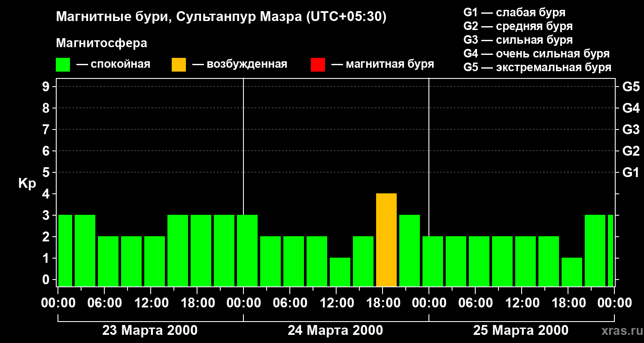
Task: Click the "23 Марта 2000" date label
Action: (x=150, y=331)
